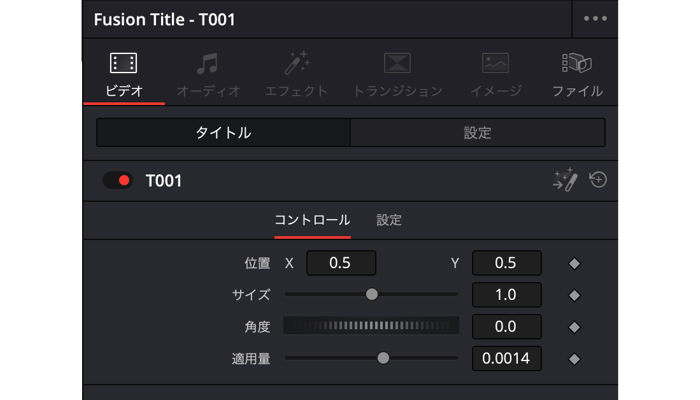700x400 pixels.
Task: Toggle keyframe diamond for 適用量 row
Action: (574, 359)
